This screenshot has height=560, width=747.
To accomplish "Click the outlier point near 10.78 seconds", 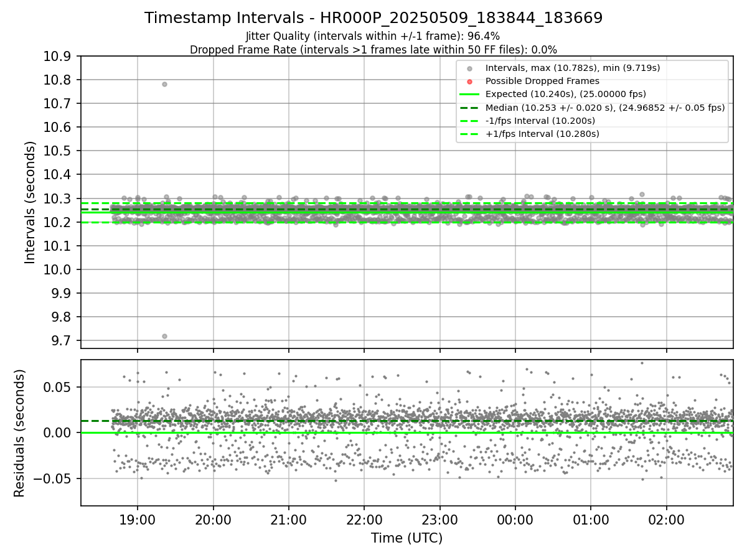I will coord(164,84).
